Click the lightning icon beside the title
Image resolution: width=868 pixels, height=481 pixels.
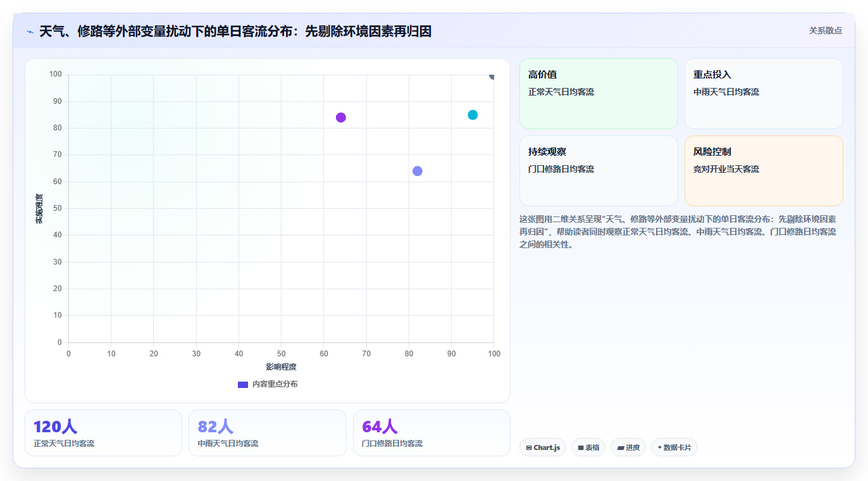pos(30,32)
